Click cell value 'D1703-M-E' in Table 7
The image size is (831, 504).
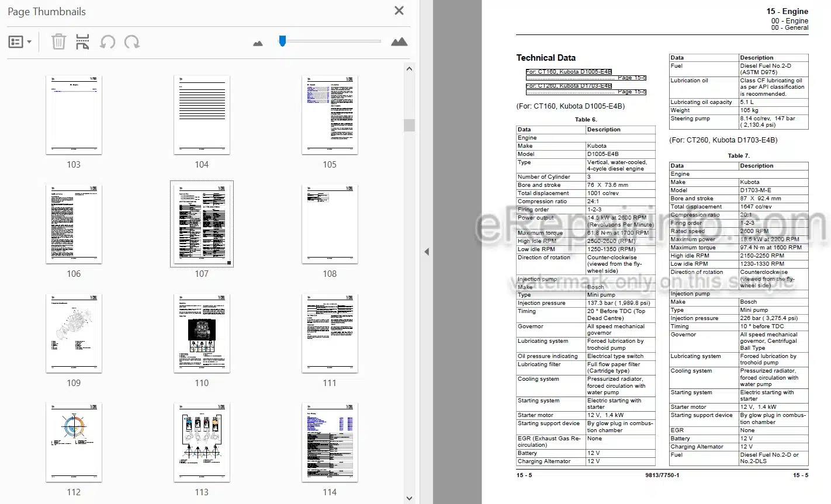(756, 190)
